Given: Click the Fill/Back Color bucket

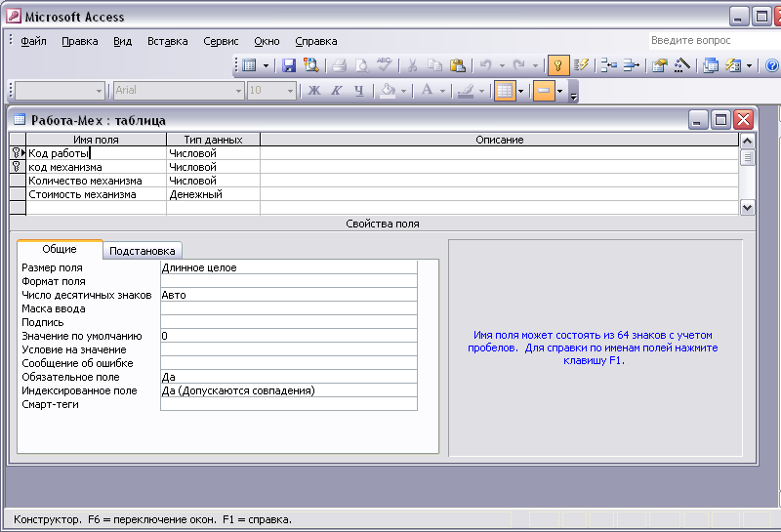Looking at the screenshot, I should tap(388, 91).
